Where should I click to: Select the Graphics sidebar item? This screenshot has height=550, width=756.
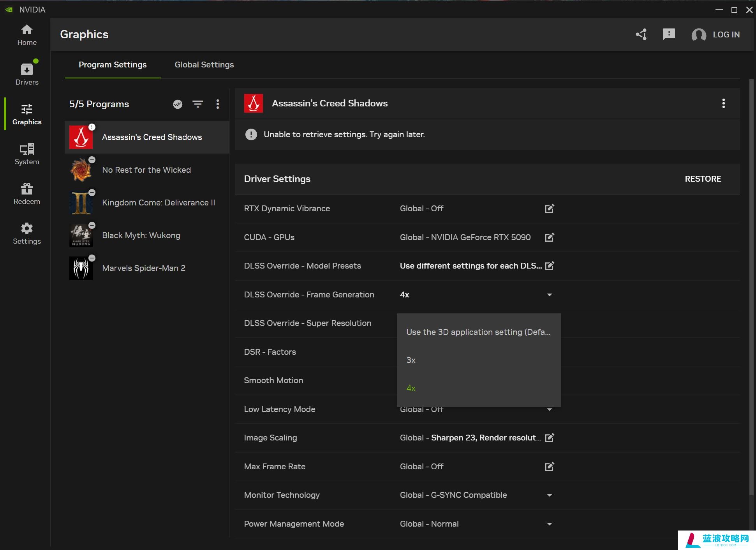coord(27,114)
